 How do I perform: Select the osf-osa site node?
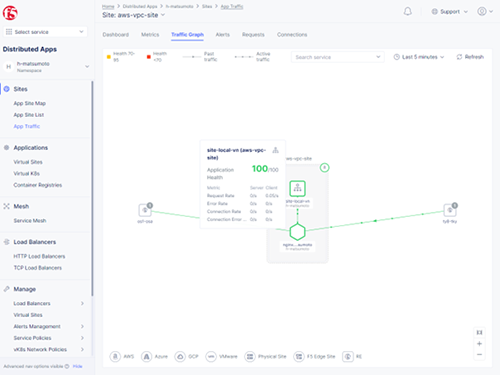click(x=145, y=210)
